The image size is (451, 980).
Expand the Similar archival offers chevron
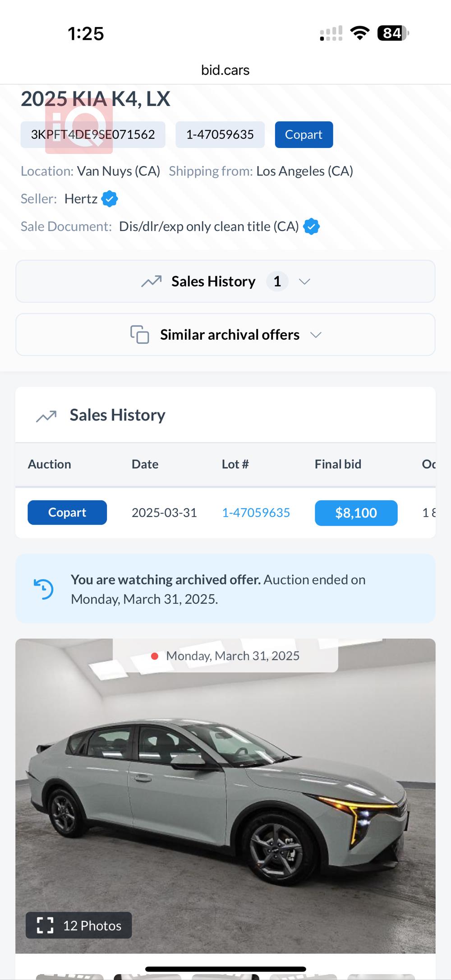click(x=316, y=335)
